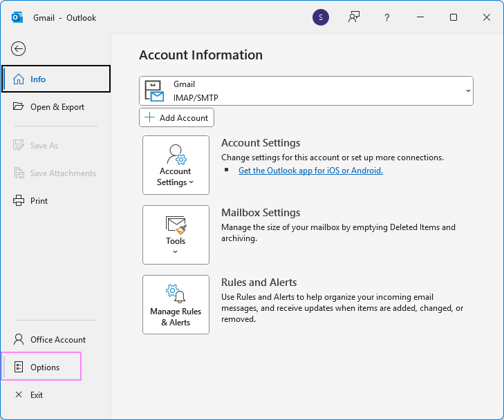504x420 pixels.
Task: Click the green plus icon on Add Account
Action: pos(150,117)
